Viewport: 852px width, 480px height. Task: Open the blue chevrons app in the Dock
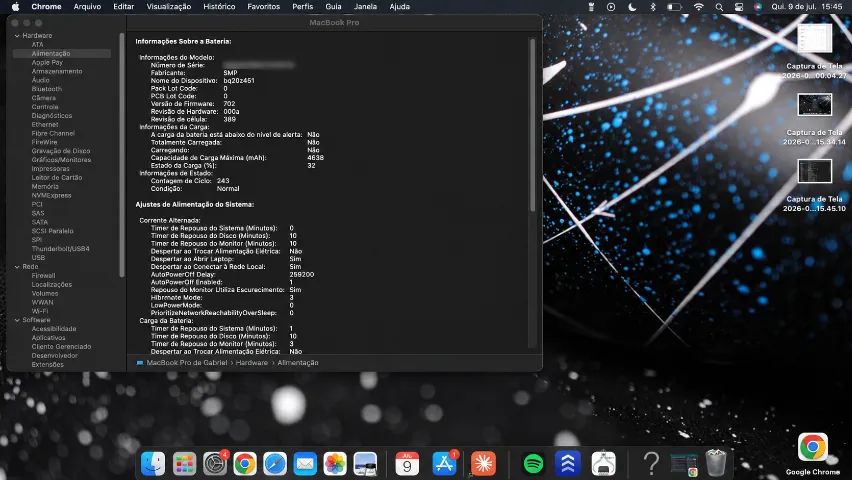568,464
